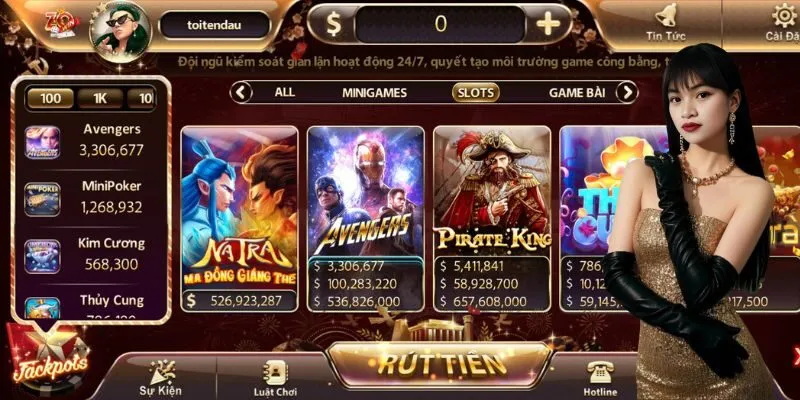The image size is (800, 400).
Task: Switch to the MINIGAMES tab
Action: [x=374, y=93]
